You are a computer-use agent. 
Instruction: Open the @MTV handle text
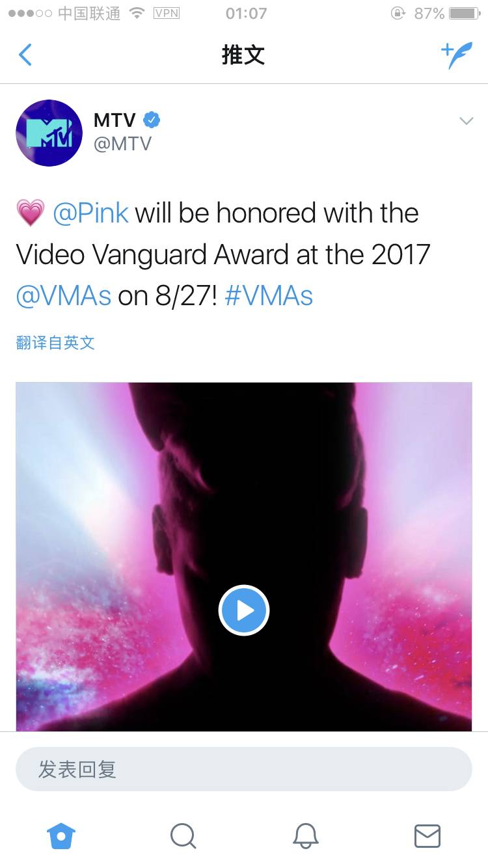click(122, 144)
